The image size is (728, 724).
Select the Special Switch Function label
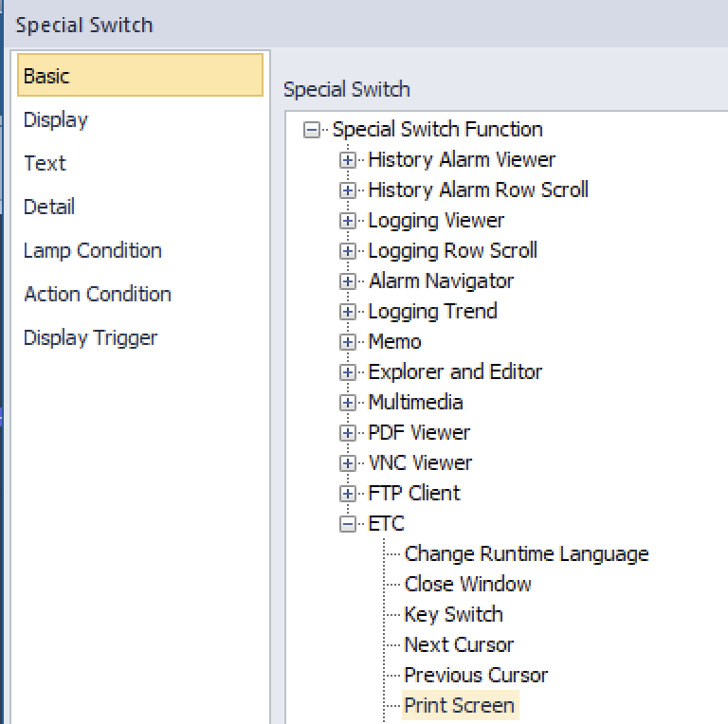coord(437,130)
